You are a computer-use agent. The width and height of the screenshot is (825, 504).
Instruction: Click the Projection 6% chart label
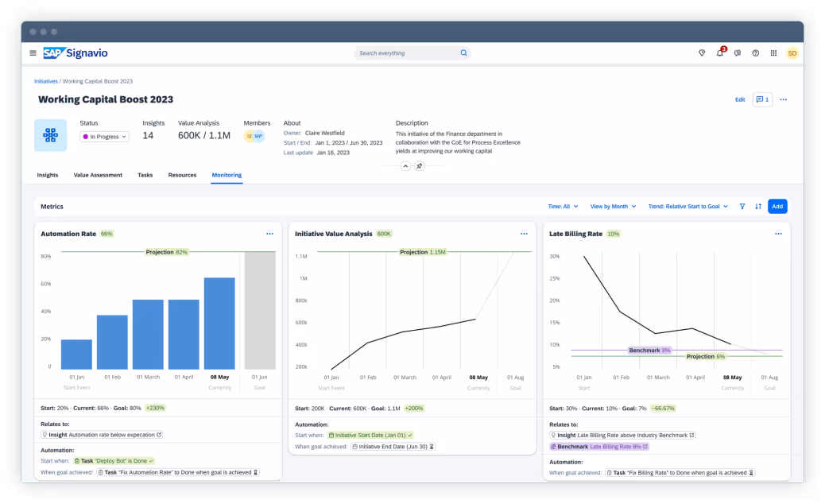706,357
